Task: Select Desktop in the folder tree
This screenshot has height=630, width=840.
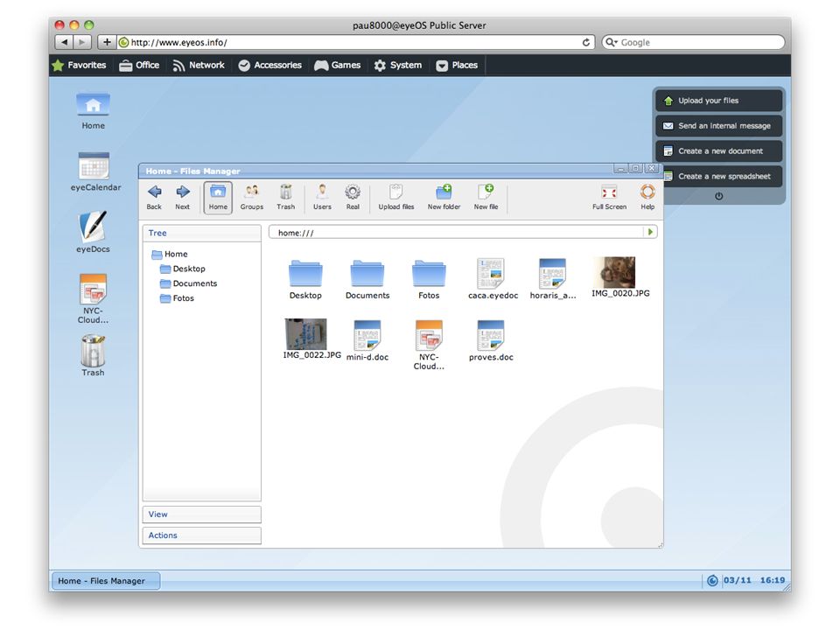Action: (183, 269)
